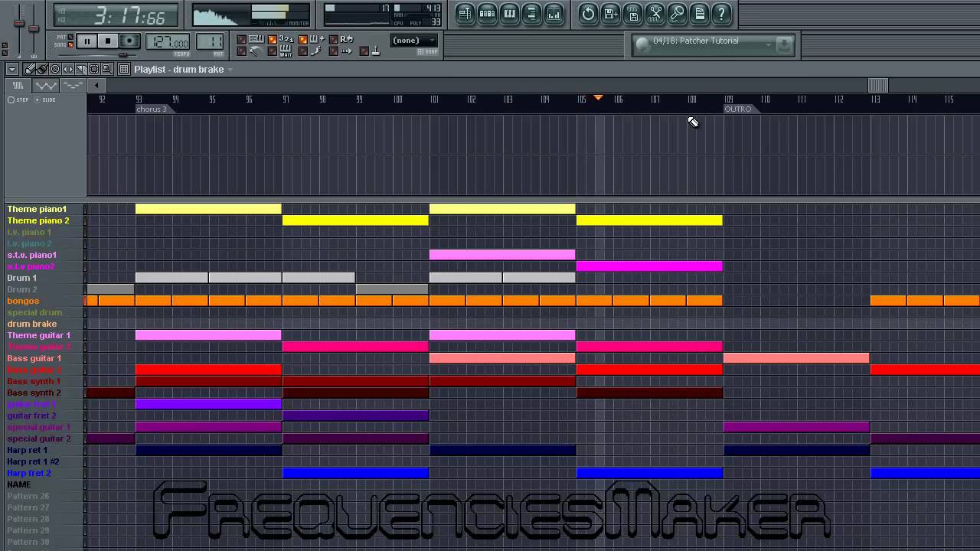This screenshot has height=551, width=980.
Task: Open audio editor scissors icon
Action: click(655, 13)
